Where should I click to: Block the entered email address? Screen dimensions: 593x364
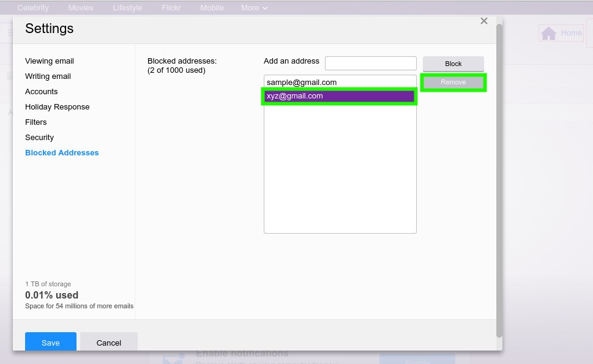[x=453, y=63]
